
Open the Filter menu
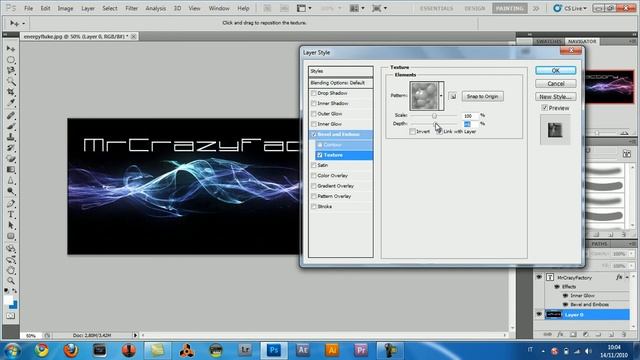click(x=131, y=8)
